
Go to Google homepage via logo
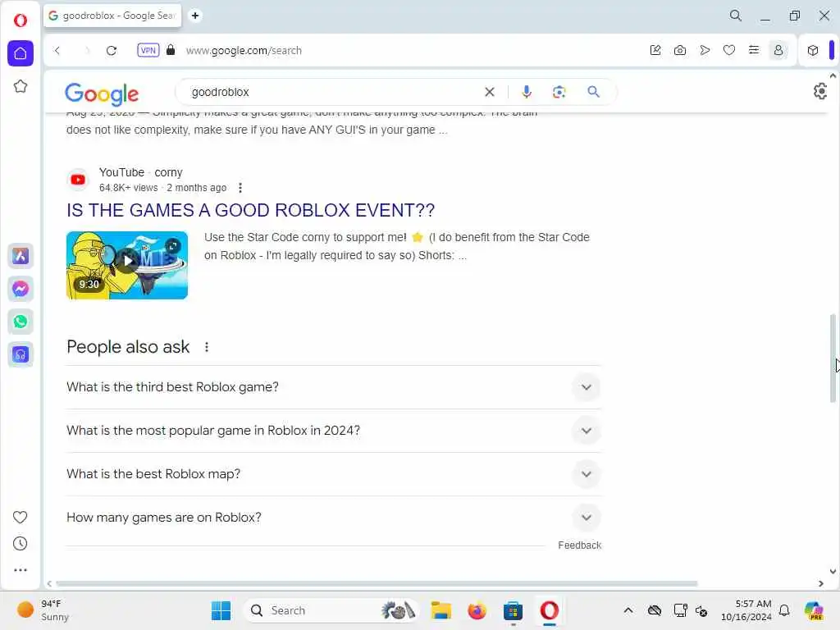[x=102, y=94]
